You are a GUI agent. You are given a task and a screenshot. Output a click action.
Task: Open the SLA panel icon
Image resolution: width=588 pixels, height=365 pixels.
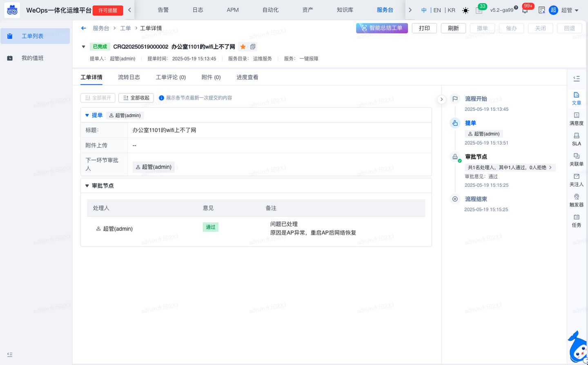[x=576, y=139]
